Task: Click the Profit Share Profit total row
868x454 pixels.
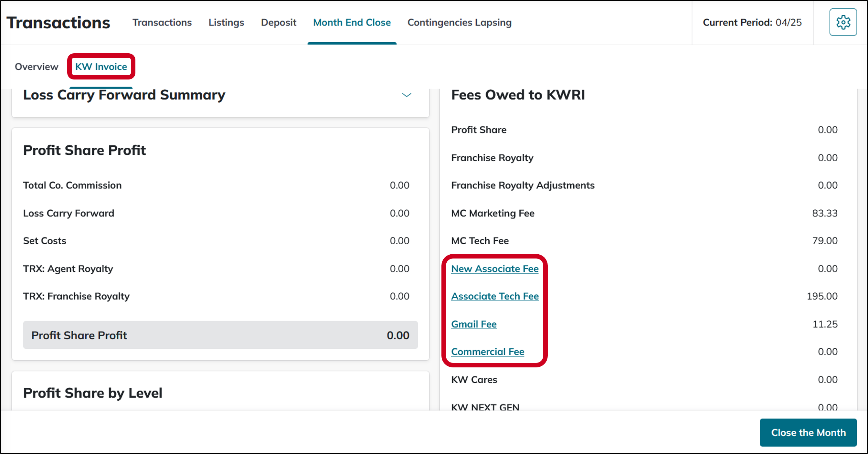Action: pos(220,335)
